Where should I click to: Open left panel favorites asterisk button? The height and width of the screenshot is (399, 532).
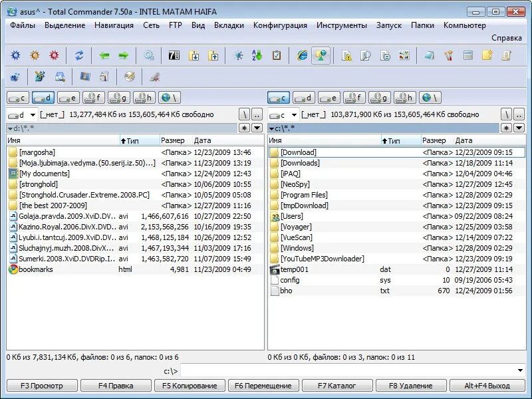coord(244,128)
